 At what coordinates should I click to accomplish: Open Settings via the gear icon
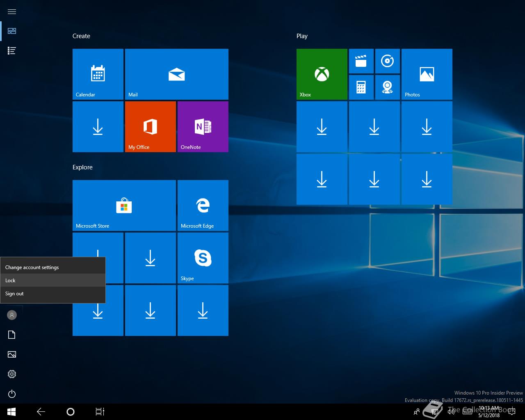(x=12, y=374)
